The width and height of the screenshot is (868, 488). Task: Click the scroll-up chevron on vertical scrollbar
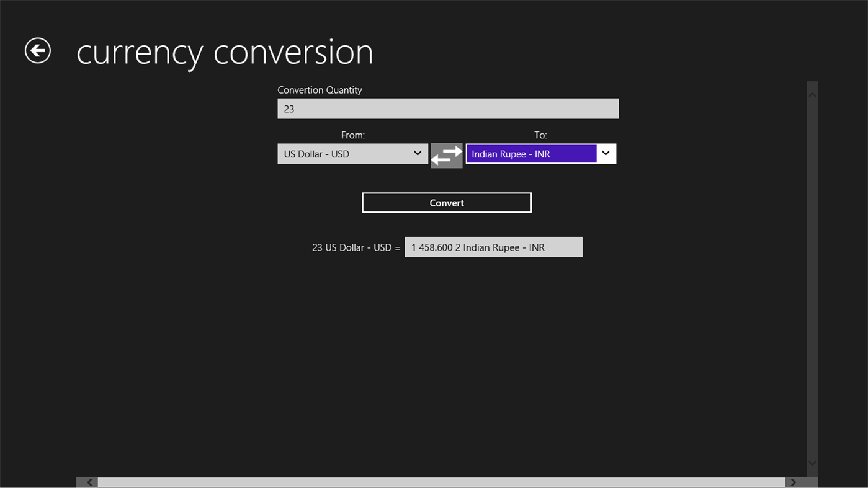coord(812,94)
